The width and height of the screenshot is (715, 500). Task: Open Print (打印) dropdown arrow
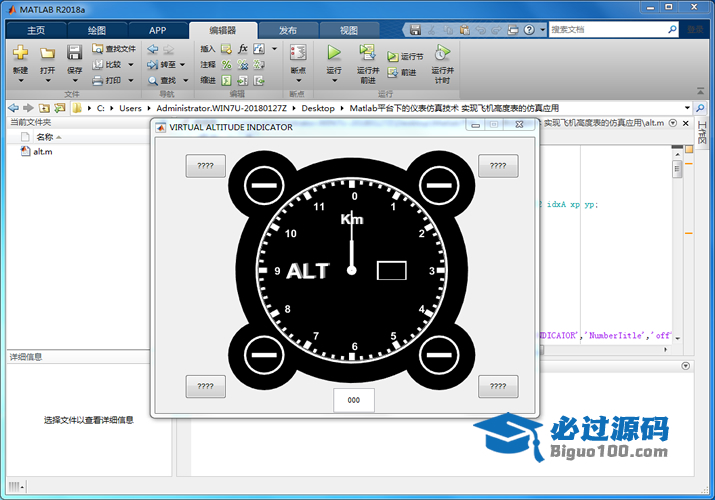[x=131, y=81]
